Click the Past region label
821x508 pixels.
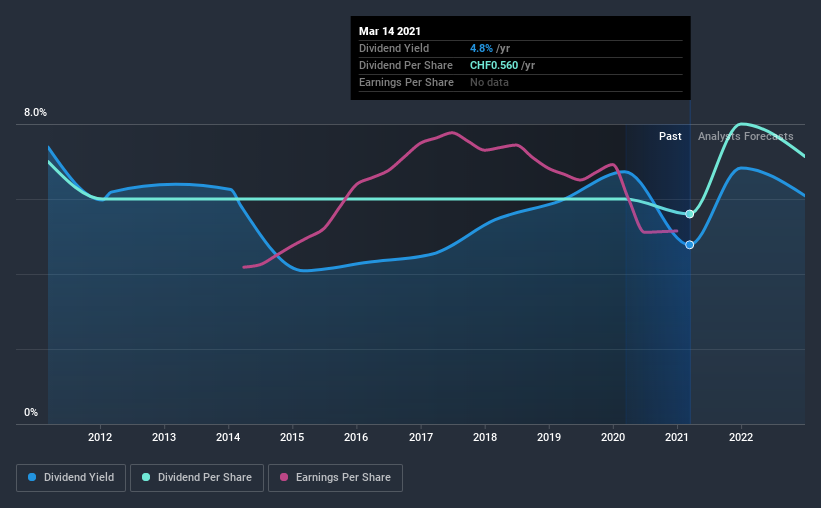(670, 136)
